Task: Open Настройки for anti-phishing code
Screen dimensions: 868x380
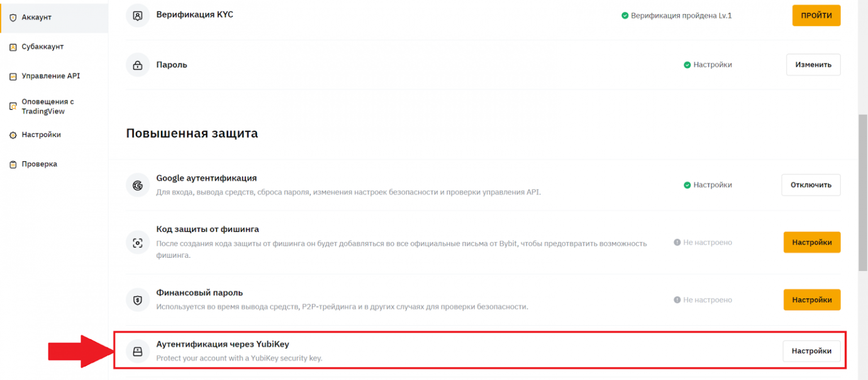Action: (811, 243)
